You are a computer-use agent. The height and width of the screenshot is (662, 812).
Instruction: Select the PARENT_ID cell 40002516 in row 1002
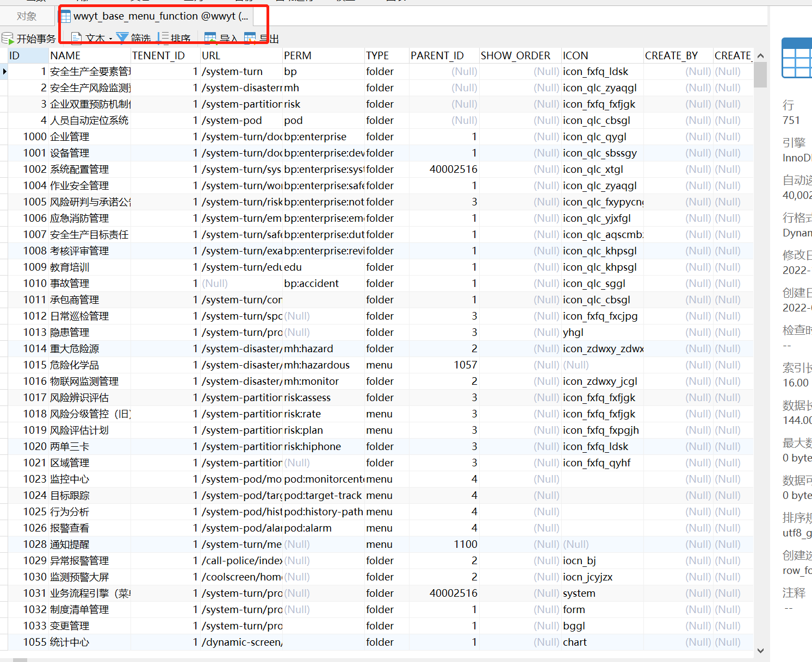point(444,169)
